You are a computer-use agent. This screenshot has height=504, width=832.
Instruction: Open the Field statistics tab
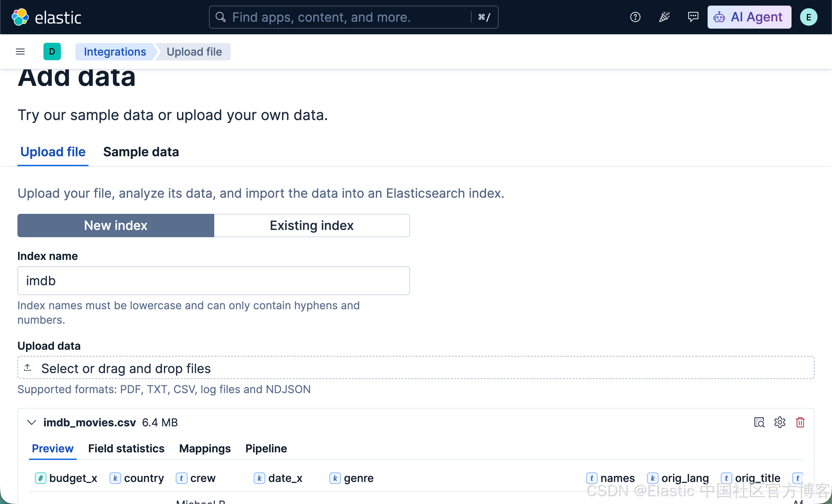click(126, 449)
